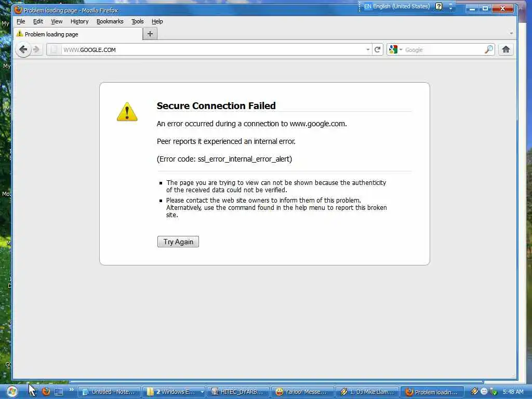Open the History menu
This screenshot has width=532, height=399.
point(79,21)
